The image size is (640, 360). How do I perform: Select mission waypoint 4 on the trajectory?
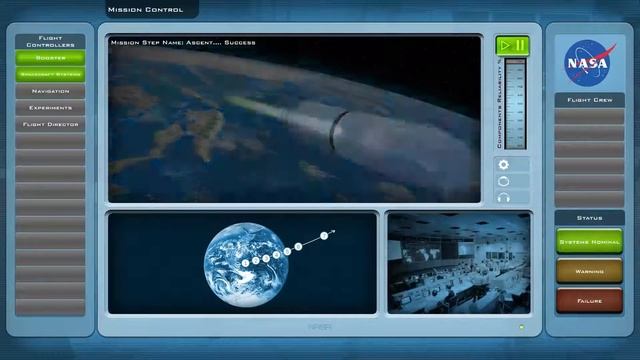tap(277, 255)
